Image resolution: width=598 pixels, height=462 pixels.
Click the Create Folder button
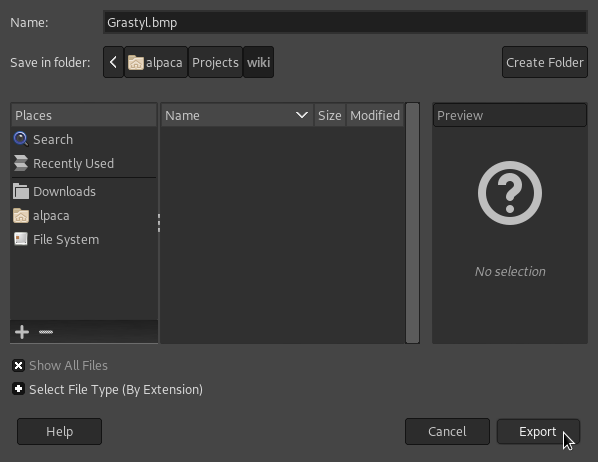coord(545,62)
